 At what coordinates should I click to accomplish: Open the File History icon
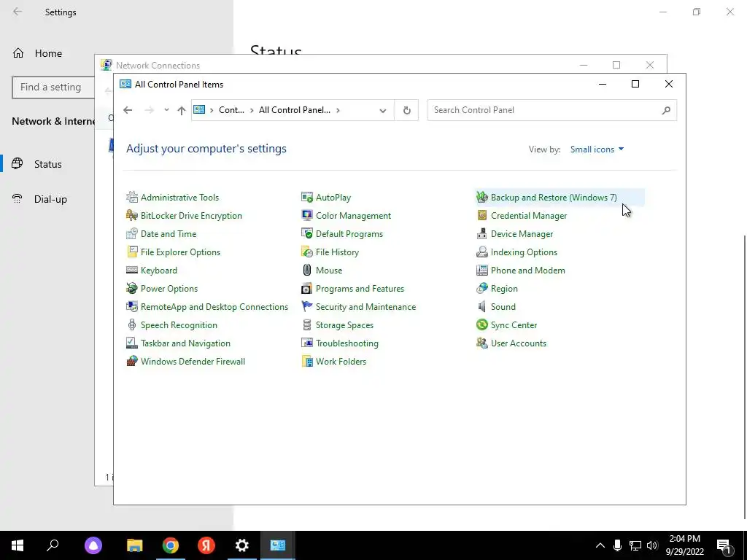(307, 252)
